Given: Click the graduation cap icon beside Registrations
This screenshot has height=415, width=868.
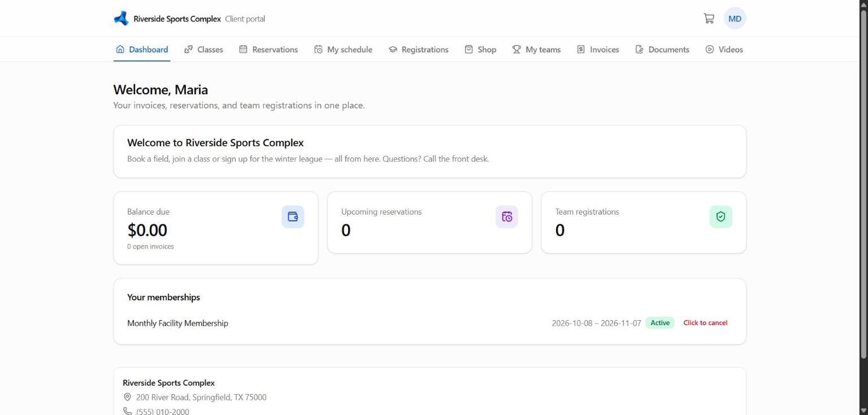Looking at the screenshot, I should 393,50.
